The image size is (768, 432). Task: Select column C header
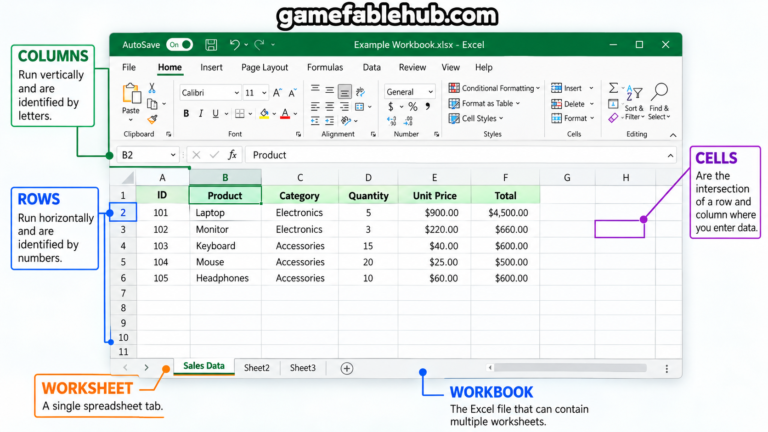point(300,177)
